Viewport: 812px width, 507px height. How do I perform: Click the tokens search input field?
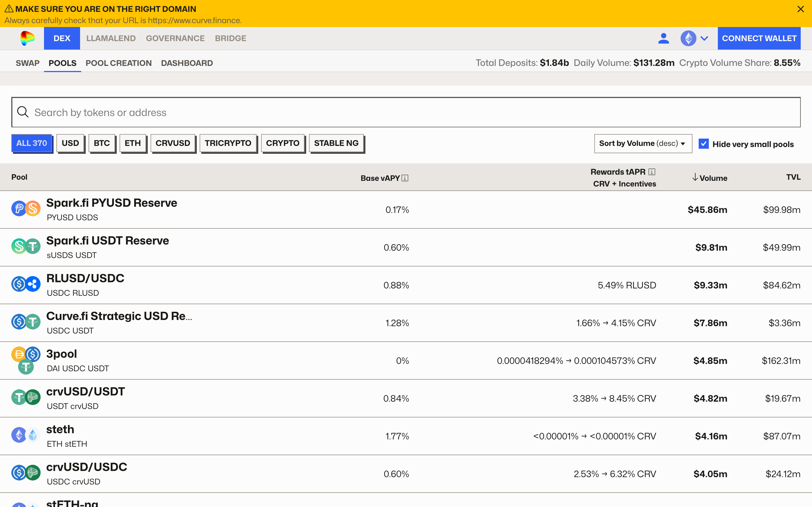tap(235, 112)
